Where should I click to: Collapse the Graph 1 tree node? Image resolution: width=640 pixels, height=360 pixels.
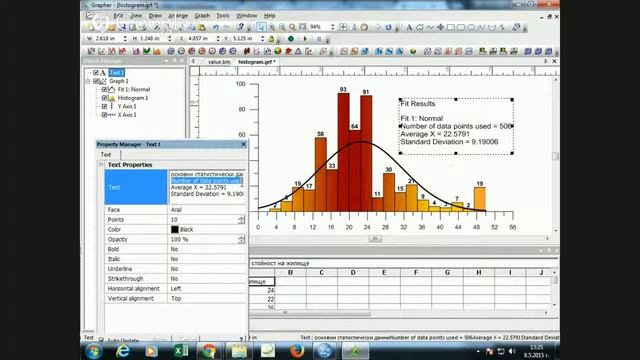[x=88, y=81]
